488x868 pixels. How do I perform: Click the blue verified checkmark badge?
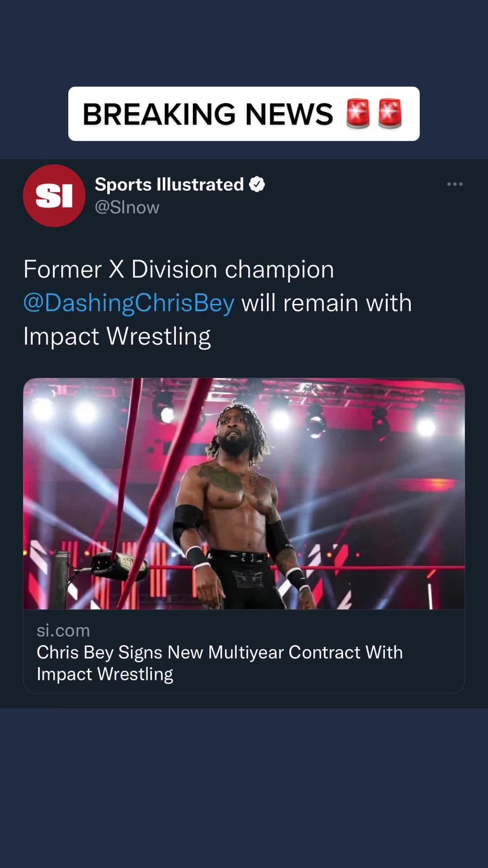click(257, 184)
